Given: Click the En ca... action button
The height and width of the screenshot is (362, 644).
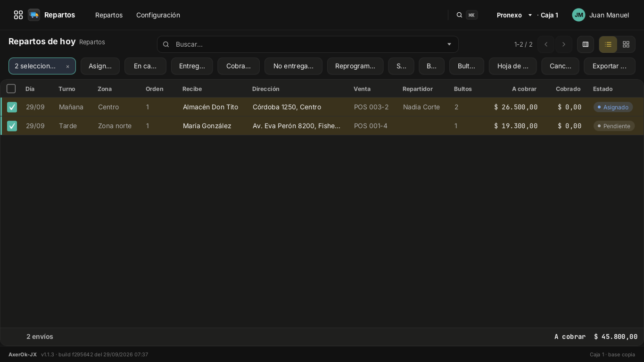Looking at the screenshot, I should [145, 66].
